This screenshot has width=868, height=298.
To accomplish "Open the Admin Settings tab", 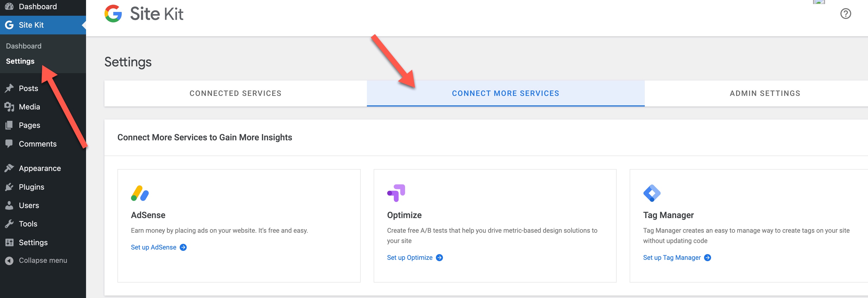I will 765,93.
